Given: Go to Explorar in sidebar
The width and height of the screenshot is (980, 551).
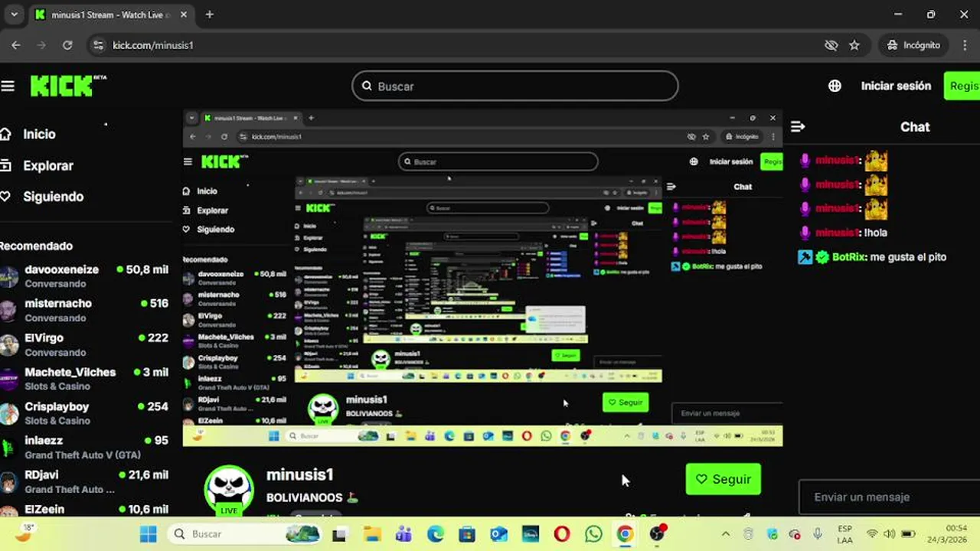Looking at the screenshot, I should (x=48, y=165).
